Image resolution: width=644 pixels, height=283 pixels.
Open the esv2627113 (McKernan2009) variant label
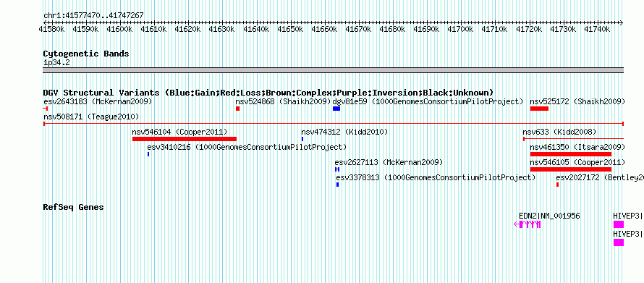tap(389, 162)
